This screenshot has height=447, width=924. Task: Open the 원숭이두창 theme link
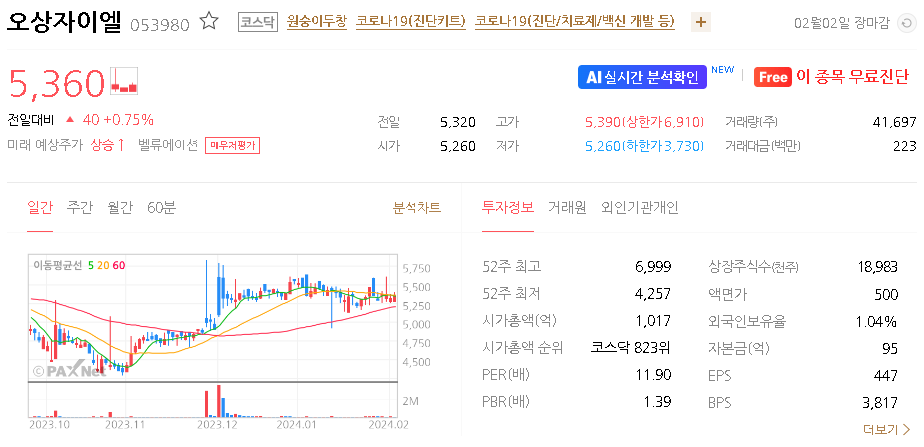point(317,22)
